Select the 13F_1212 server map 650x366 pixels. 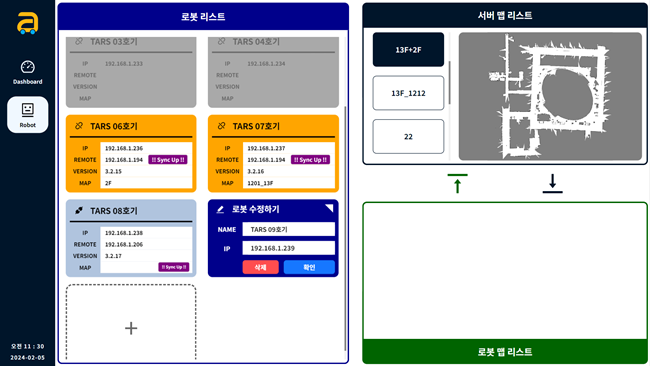408,93
